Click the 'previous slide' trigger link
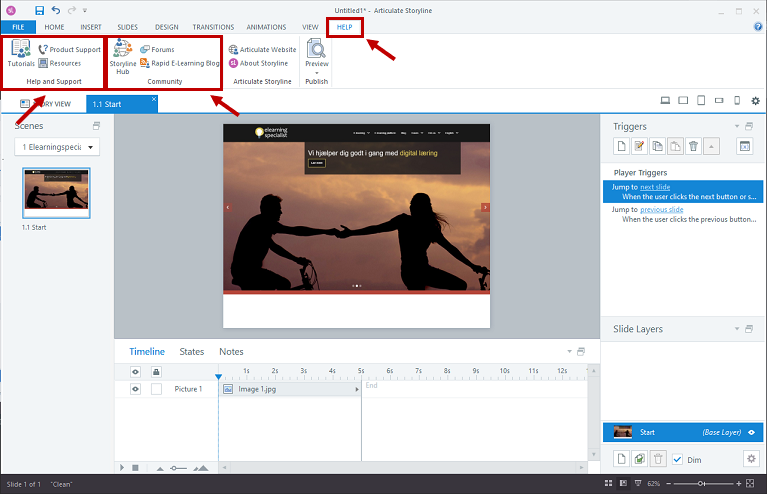The height and width of the screenshot is (494, 768). coord(661,210)
